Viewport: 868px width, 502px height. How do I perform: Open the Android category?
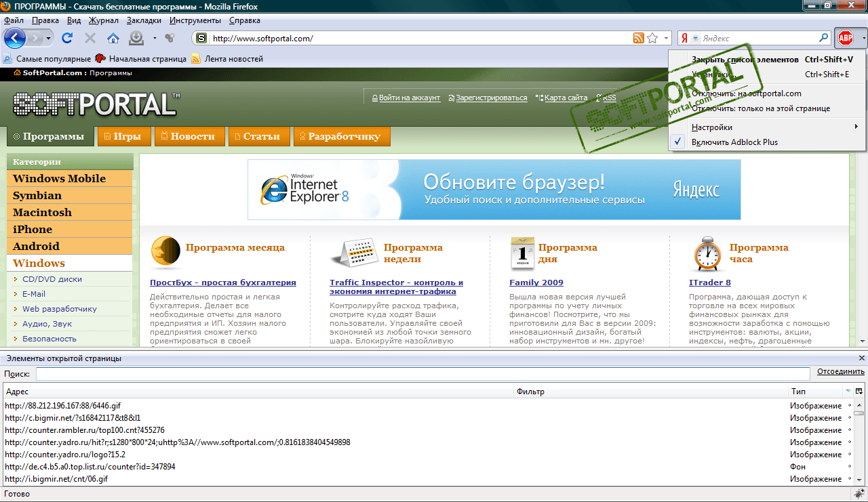tap(70, 247)
